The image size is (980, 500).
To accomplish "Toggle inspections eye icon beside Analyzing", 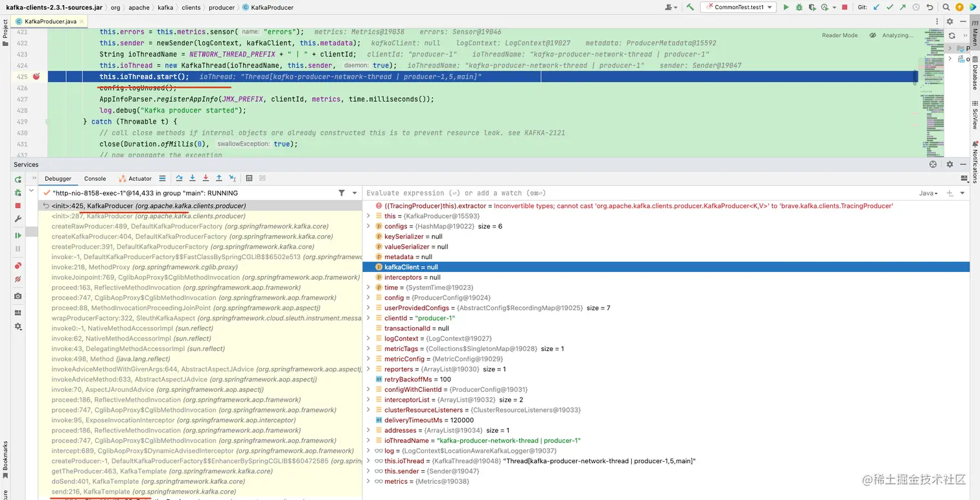I will tap(872, 36).
